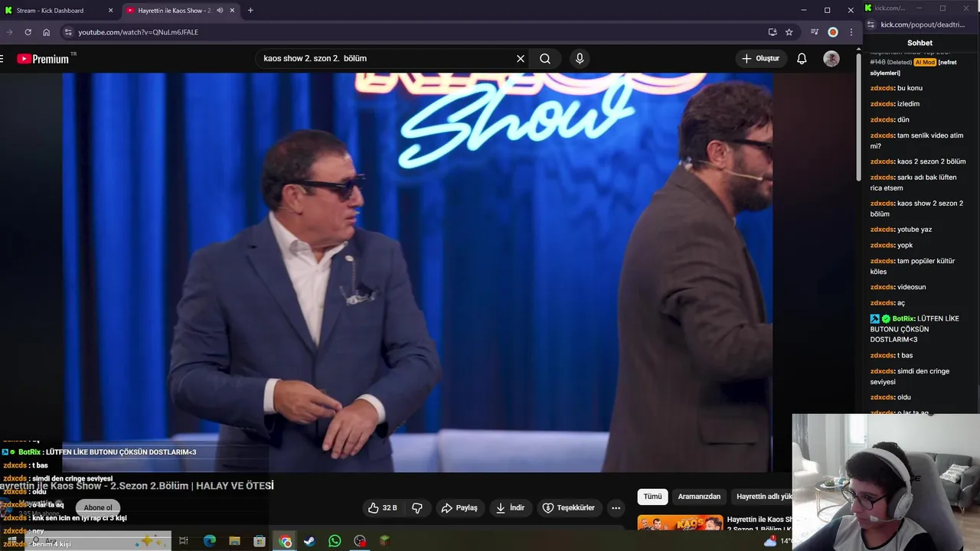The image size is (980, 551).
Task: Click BotRix username in Kick chat
Action: click(x=903, y=318)
